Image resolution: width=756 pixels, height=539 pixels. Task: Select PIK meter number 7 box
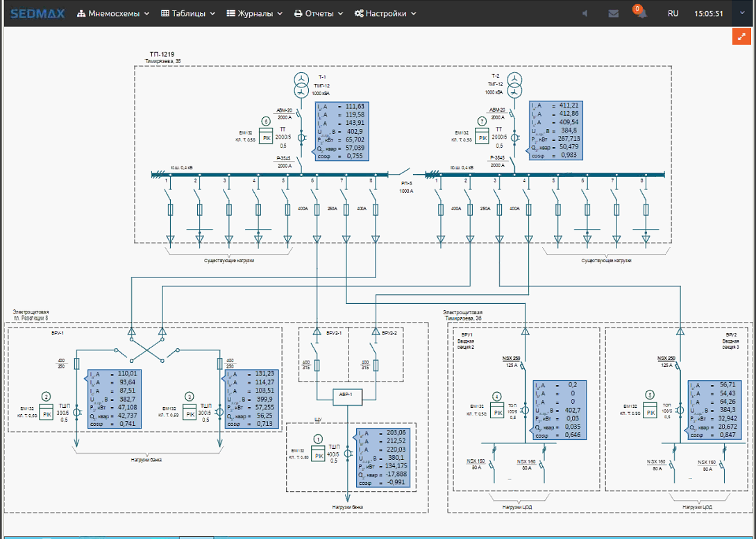click(480, 135)
